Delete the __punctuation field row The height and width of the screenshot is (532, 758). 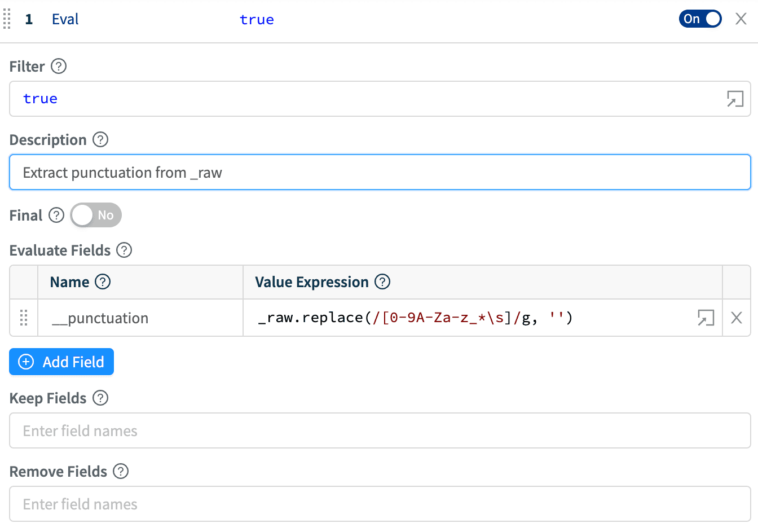(x=736, y=318)
